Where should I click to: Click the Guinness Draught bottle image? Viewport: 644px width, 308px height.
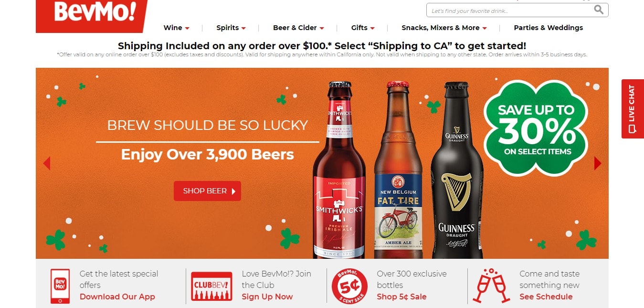tap(457, 170)
